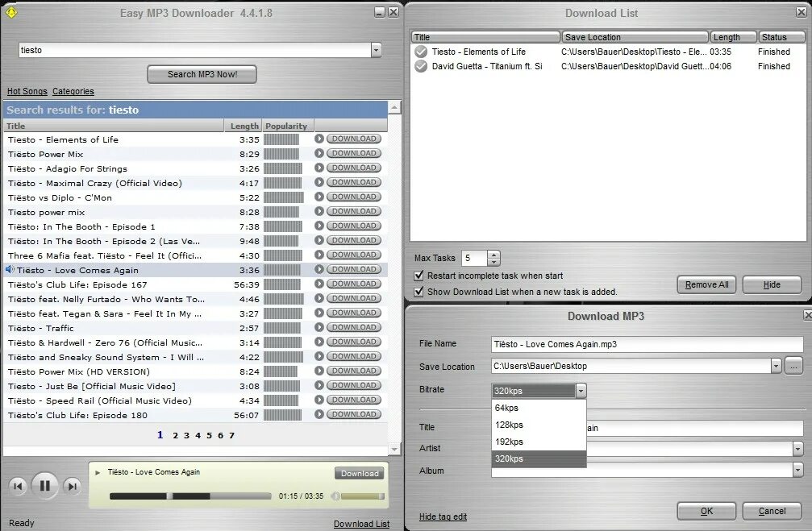The image size is (812, 531).
Task: Click the yellow app logo icon
Action: coord(10,12)
